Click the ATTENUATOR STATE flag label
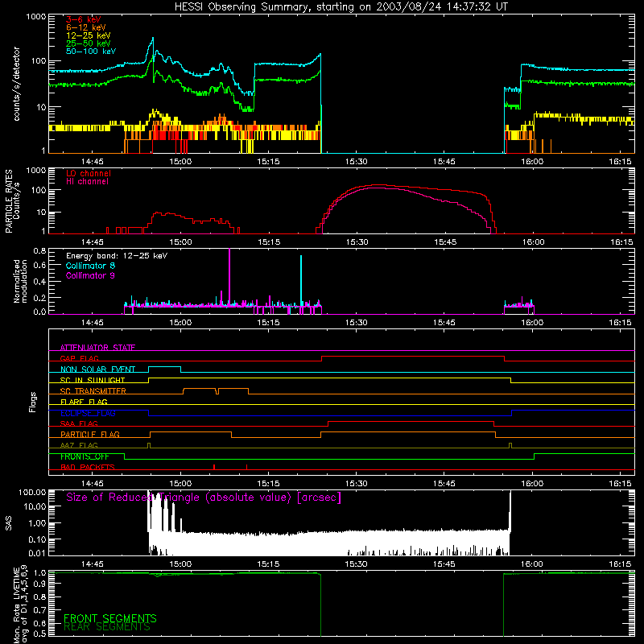The width and height of the screenshot is (644, 644). pos(97,348)
